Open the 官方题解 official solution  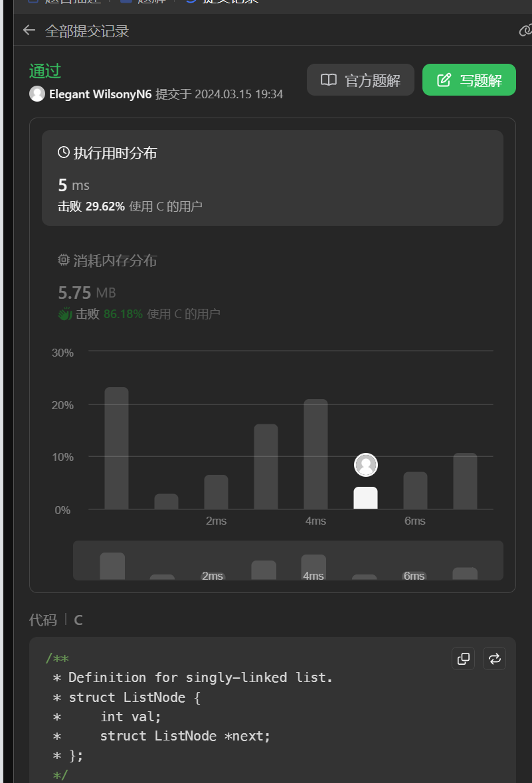point(361,80)
